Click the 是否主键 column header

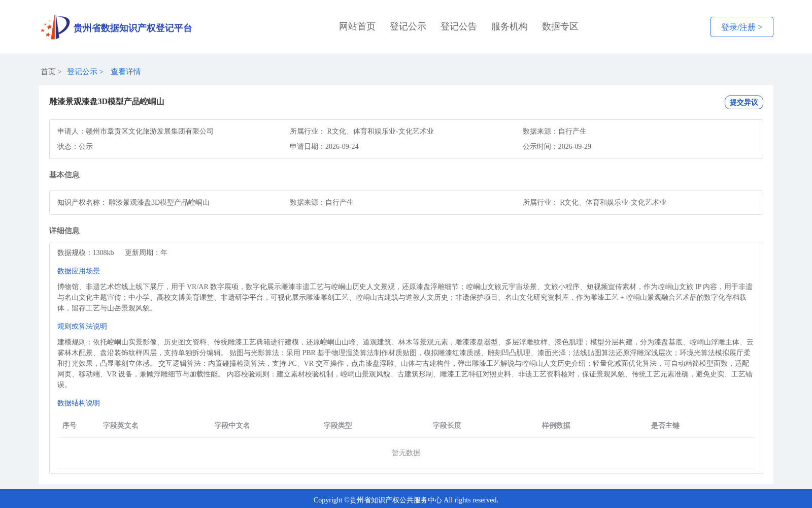665,425
